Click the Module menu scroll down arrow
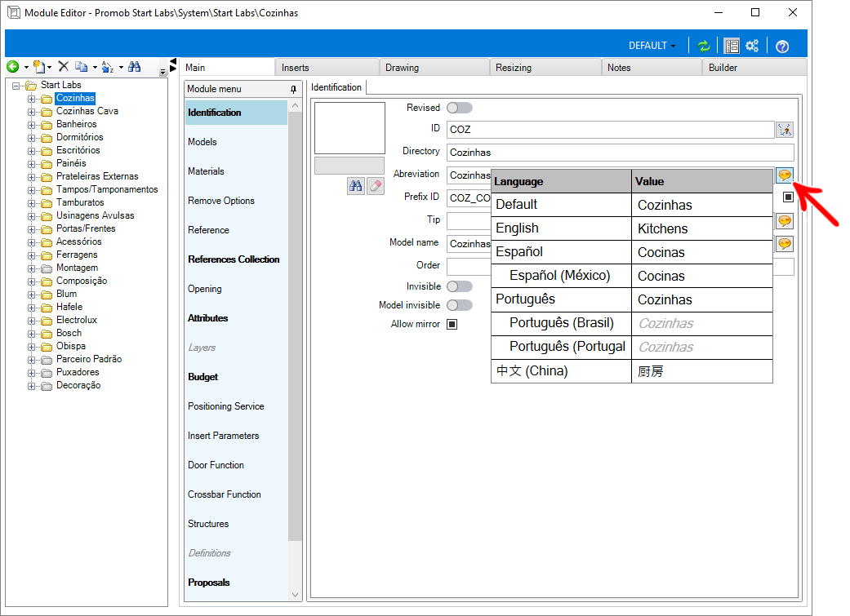This screenshot has width=850, height=616. click(x=295, y=594)
